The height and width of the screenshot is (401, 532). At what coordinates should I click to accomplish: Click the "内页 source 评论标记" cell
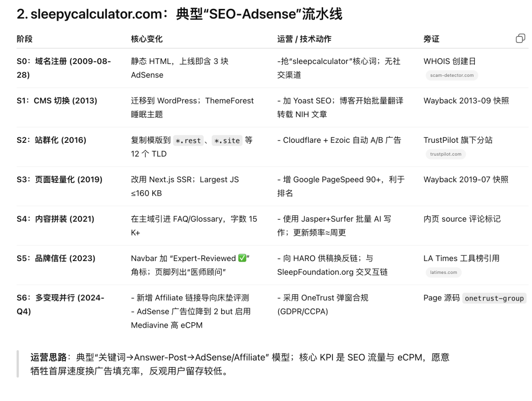pos(462,219)
